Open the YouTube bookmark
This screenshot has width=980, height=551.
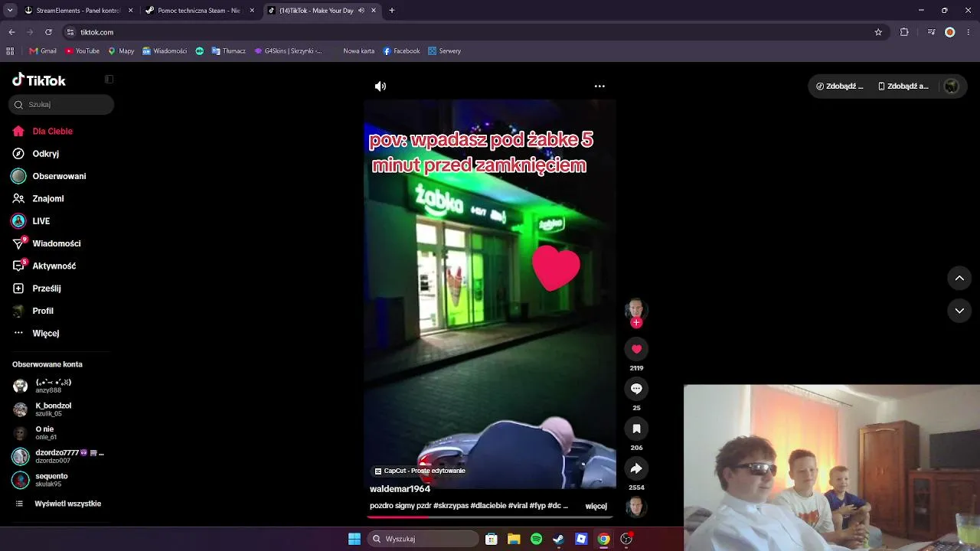[x=83, y=51]
